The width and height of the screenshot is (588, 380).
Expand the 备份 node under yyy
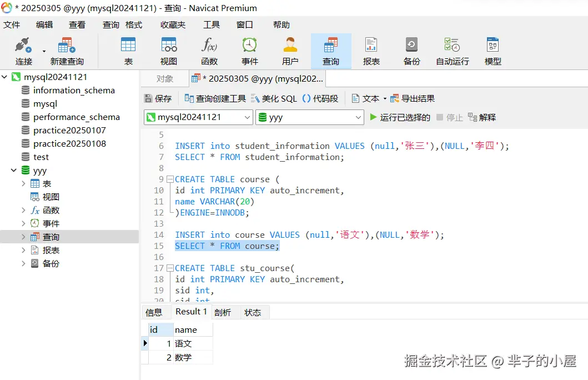23,263
